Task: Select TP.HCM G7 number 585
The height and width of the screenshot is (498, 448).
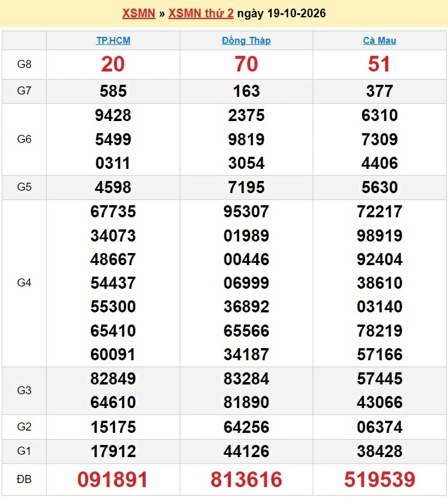Action: tap(113, 91)
